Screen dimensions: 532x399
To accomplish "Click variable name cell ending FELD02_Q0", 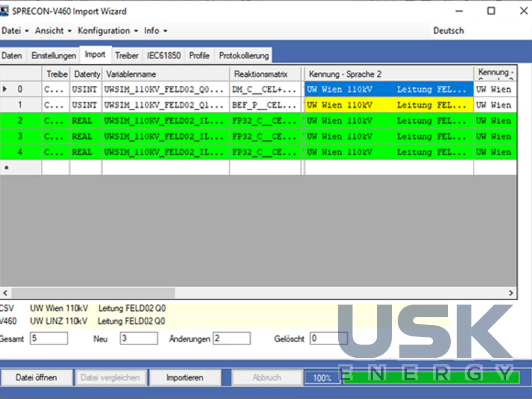I will 166,89.
